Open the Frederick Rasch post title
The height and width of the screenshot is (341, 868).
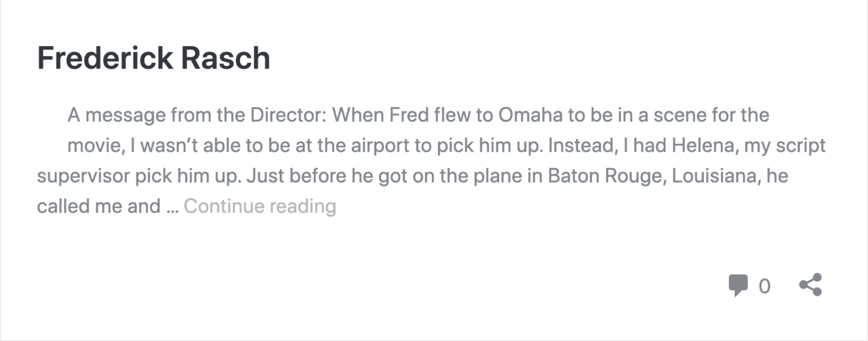[154, 58]
